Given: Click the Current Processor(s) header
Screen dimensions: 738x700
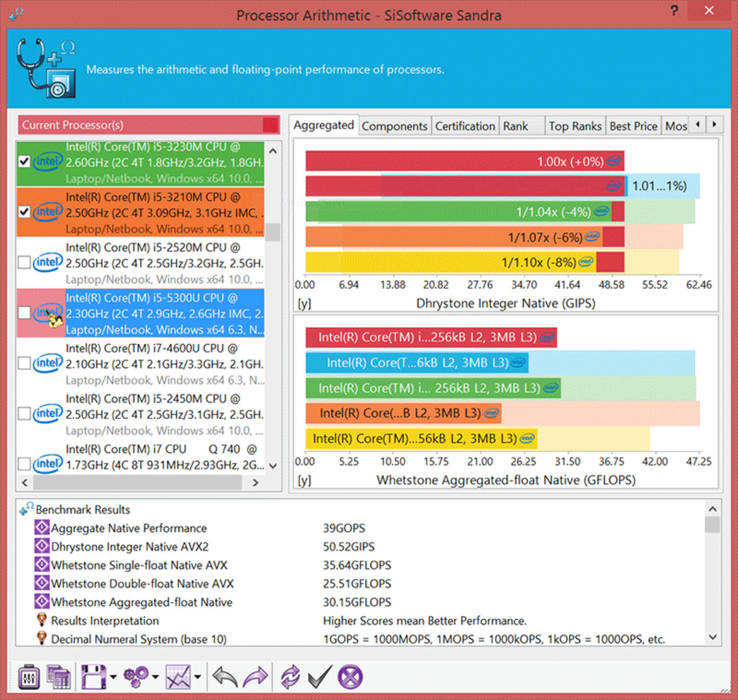Looking at the screenshot, I should point(149,125).
